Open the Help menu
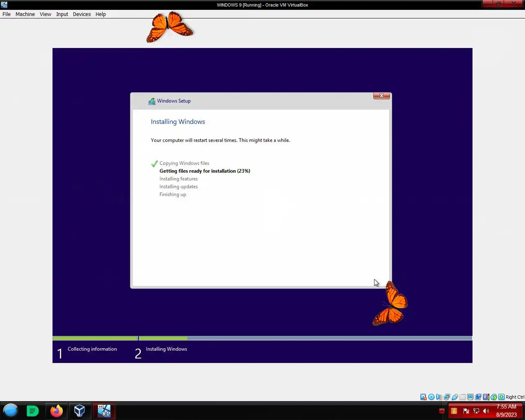The width and height of the screenshot is (525, 420). (x=100, y=14)
